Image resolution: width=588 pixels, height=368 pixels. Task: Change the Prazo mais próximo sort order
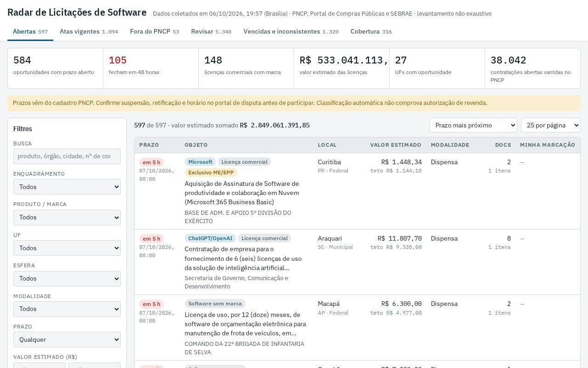point(473,125)
